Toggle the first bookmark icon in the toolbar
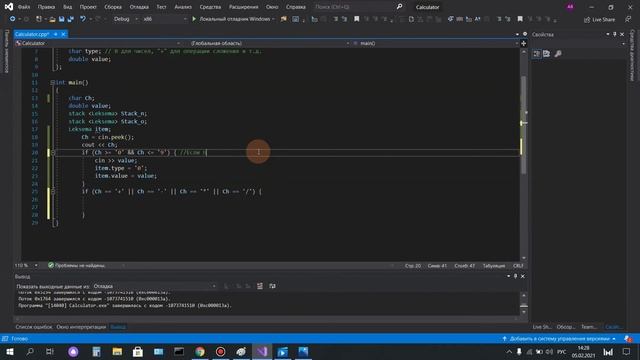640x360 pixels. click(356, 19)
